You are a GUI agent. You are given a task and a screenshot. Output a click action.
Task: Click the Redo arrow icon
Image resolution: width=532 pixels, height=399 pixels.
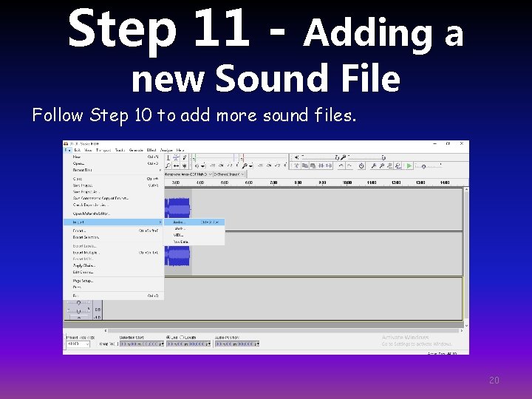349,166
